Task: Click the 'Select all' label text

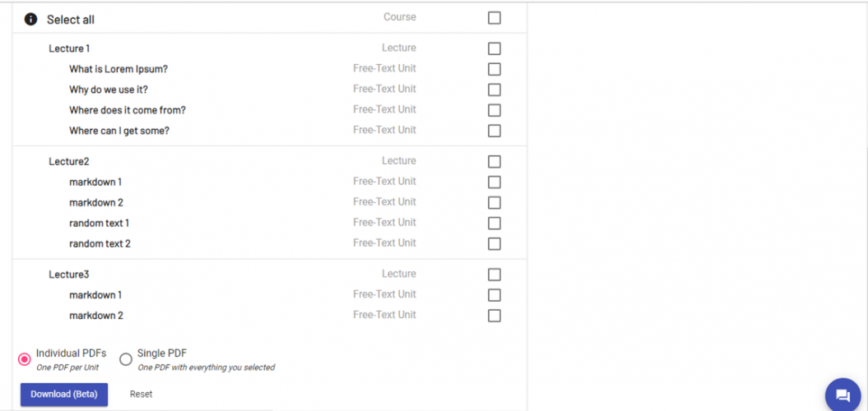Action: click(71, 20)
